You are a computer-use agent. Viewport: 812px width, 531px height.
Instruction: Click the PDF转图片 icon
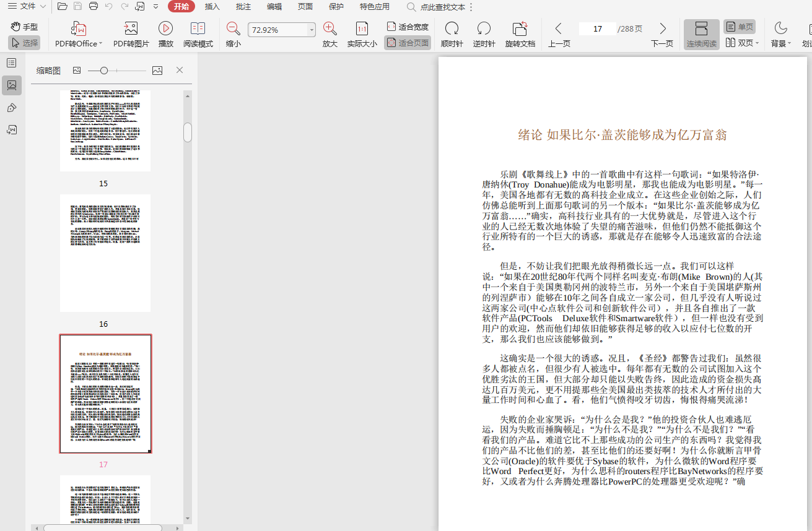pos(131,28)
